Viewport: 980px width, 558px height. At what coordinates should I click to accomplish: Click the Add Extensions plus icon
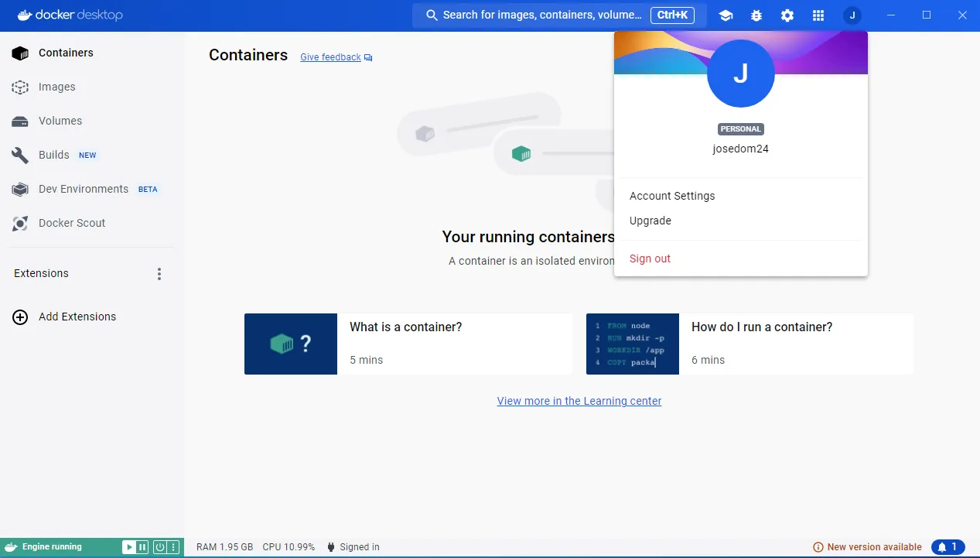tap(20, 317)
